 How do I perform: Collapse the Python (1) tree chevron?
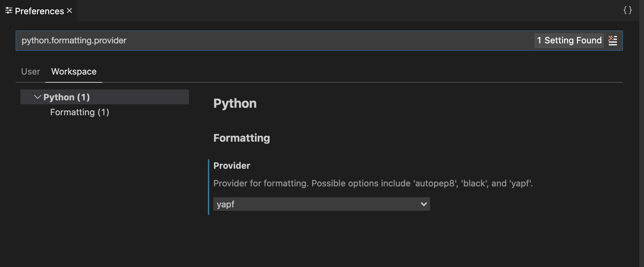click(38, 97)
